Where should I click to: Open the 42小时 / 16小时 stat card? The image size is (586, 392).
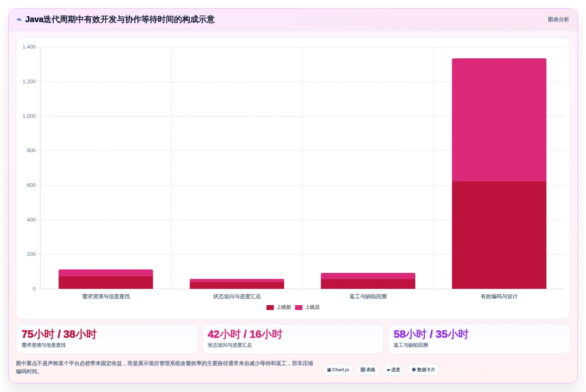pos(293,339)
